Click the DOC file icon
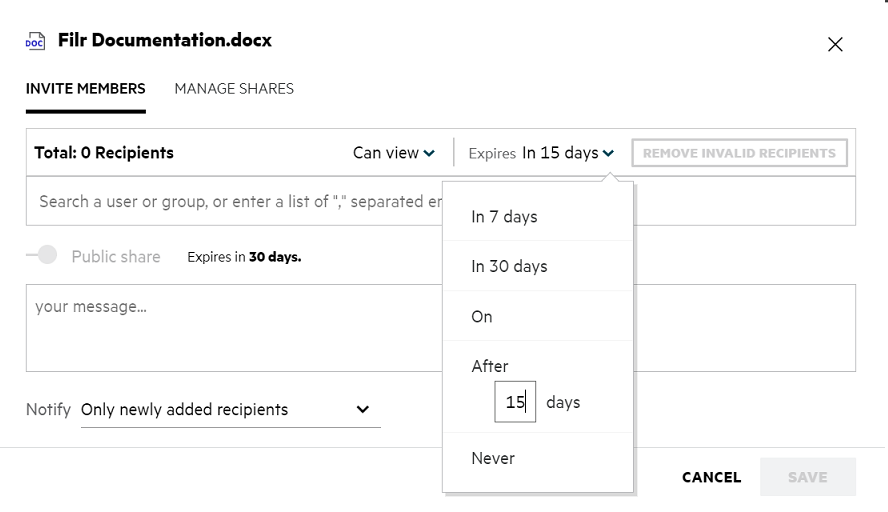The height and width of the screenshot is (512, 888). [x=35, y=42]
